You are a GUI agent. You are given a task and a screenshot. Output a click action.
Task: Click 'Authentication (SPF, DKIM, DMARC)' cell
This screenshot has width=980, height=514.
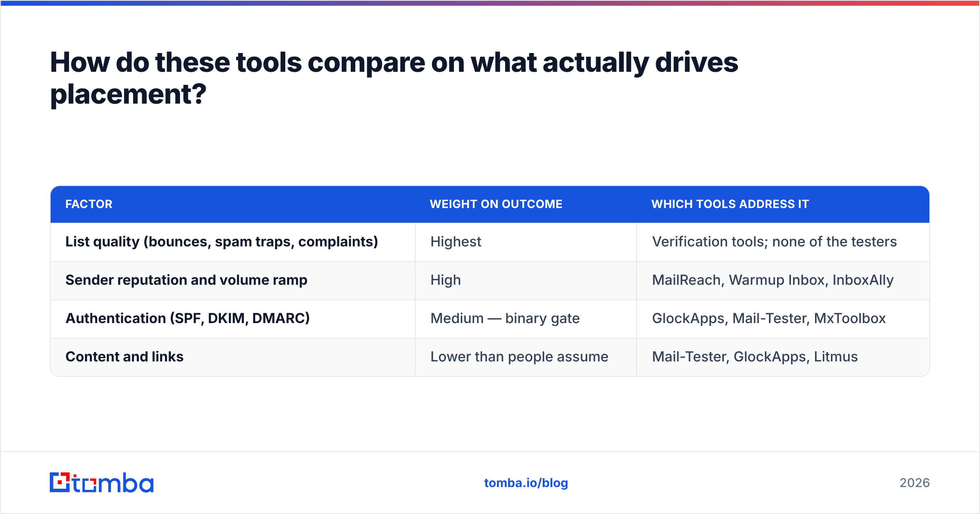(x=233, y=319)
